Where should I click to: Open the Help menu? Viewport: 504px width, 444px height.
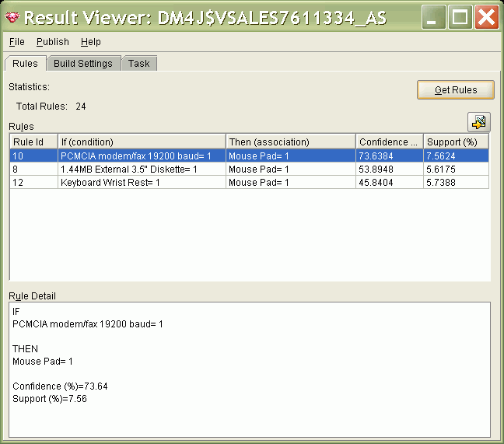pyautogui.click(x=91, y=42)
